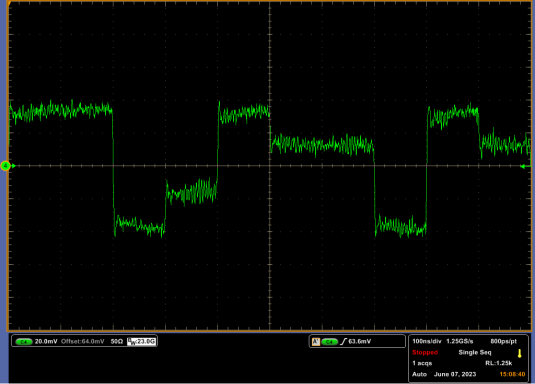
Task: Toggle the Auto trigger mode label
Action: click(x=419, y=374)
